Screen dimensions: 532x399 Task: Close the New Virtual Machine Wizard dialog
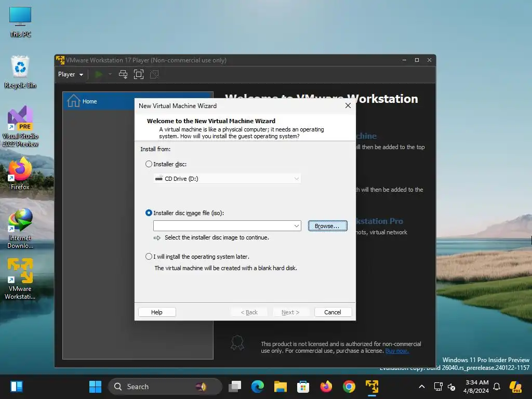click(x=348, y=105)
